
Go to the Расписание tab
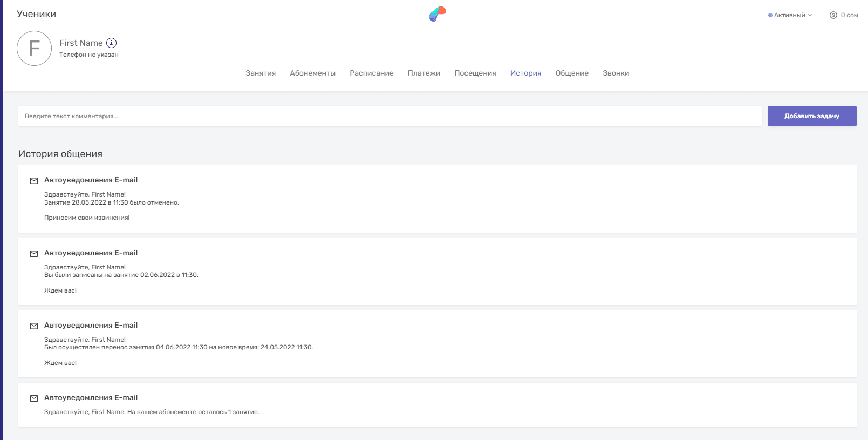point(371,73)
